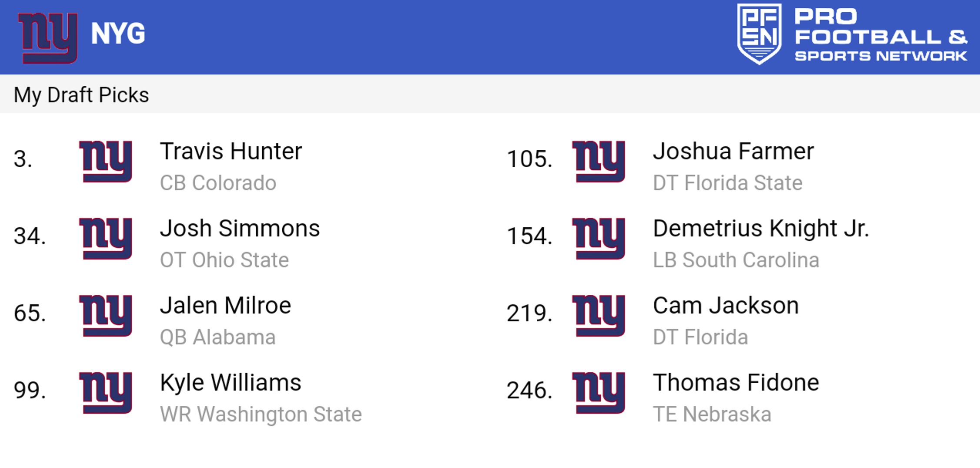Click the Giants logo in the header
980x468 pixels.
point(48,38)
